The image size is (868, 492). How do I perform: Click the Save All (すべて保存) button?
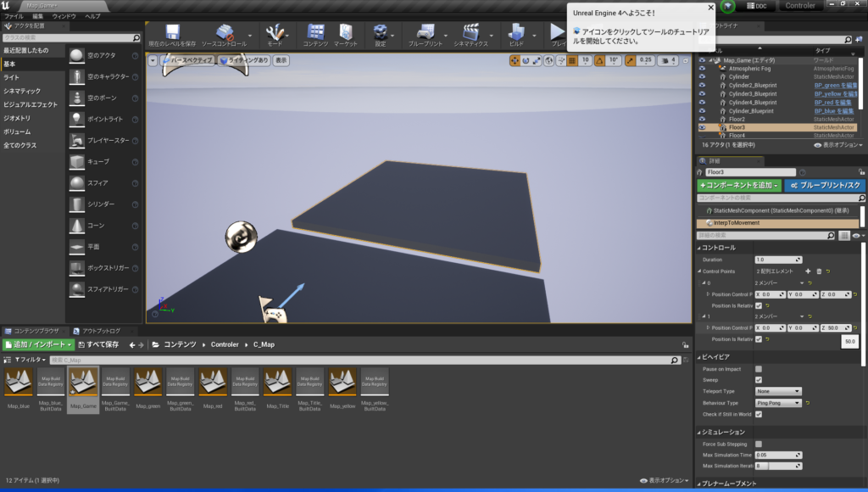coord(99,344)
